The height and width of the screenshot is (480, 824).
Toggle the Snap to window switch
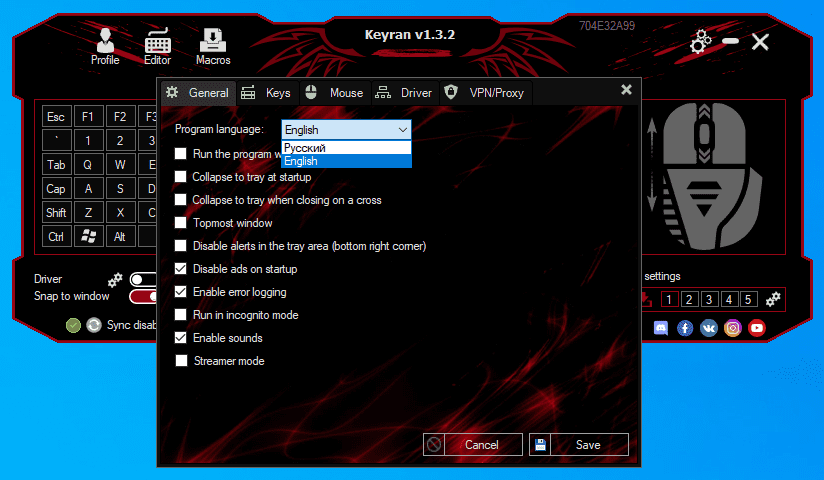pos(143,297)
